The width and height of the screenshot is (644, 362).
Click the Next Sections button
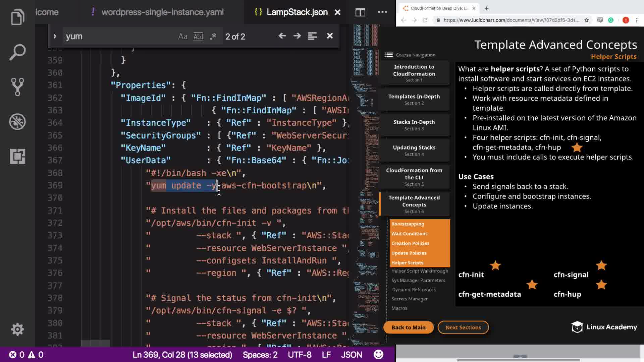point(463,327)
